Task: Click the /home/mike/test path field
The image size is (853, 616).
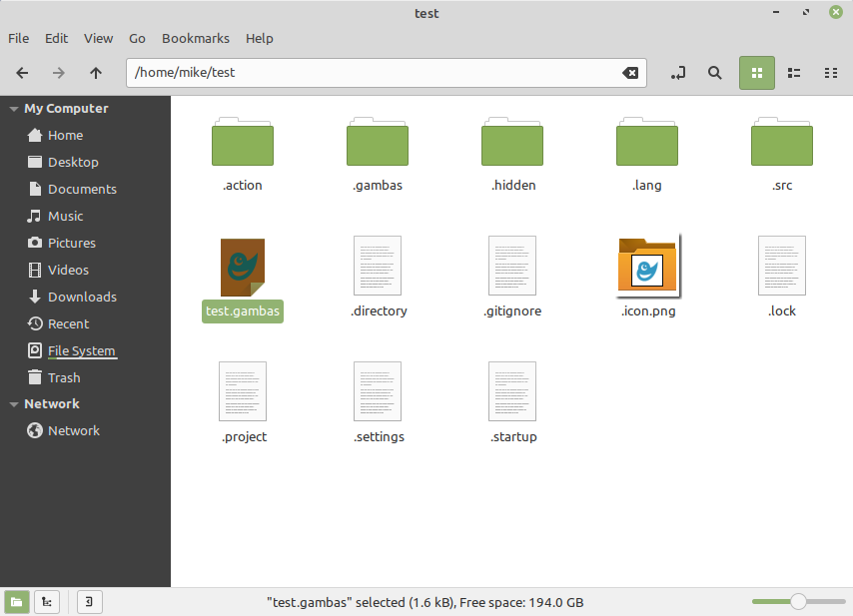Action: point(370,73)
